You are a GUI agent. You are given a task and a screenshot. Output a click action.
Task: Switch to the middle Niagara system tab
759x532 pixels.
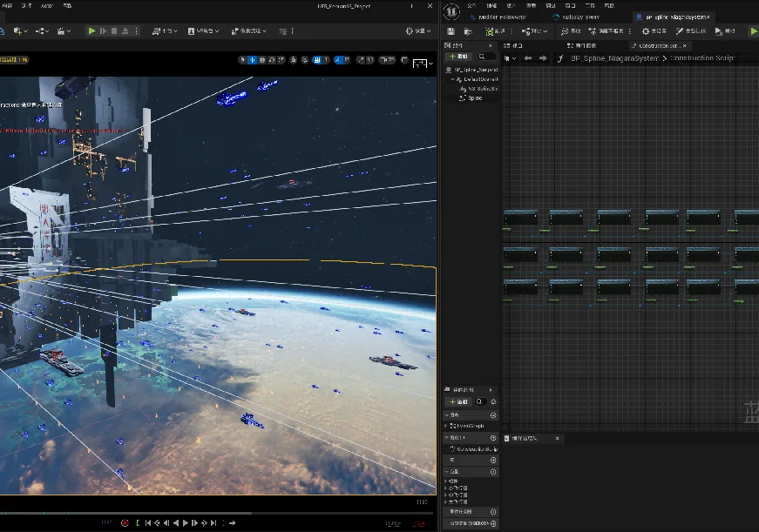tap(576, 17)
